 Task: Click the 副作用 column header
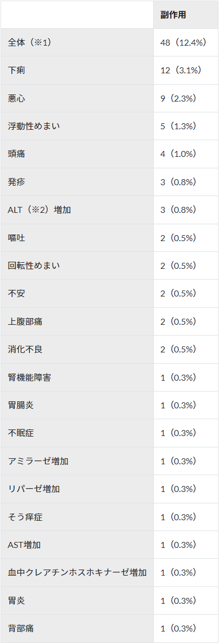[x=173, y=14]
